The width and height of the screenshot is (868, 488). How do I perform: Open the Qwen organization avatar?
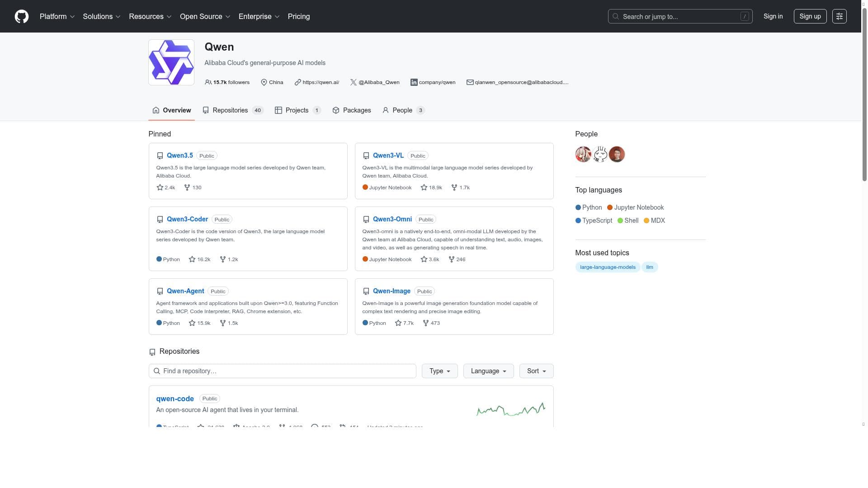tap(171, 62)
